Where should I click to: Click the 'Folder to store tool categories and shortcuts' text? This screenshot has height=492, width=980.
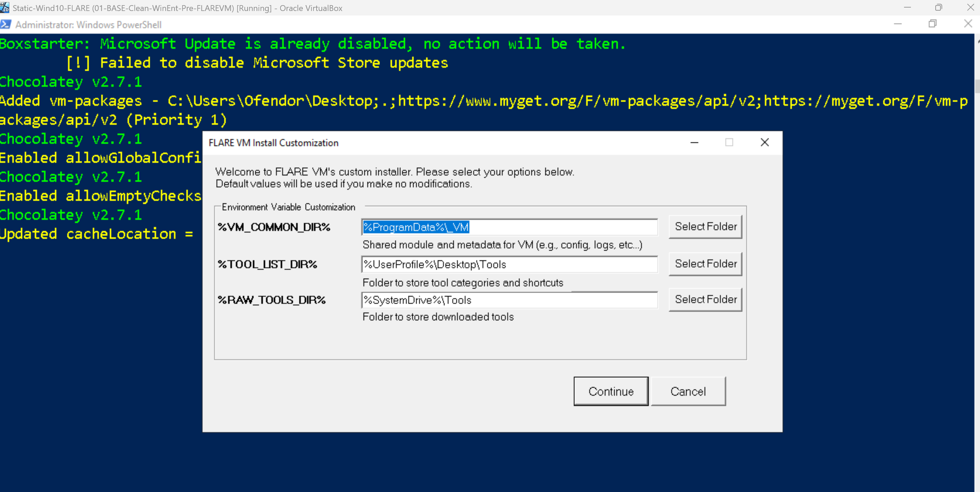(x=463, y=283)
